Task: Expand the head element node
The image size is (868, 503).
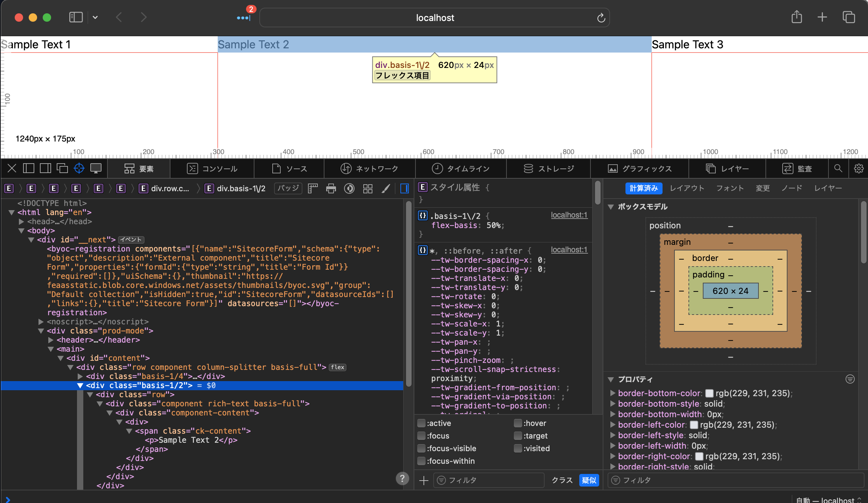Action: (21, 221)
